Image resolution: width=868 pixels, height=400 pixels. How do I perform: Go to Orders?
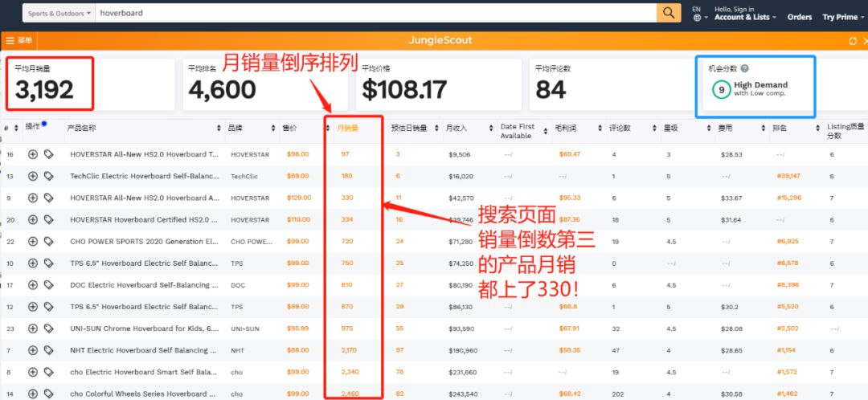pyautogui.click(x=800, y=17)
